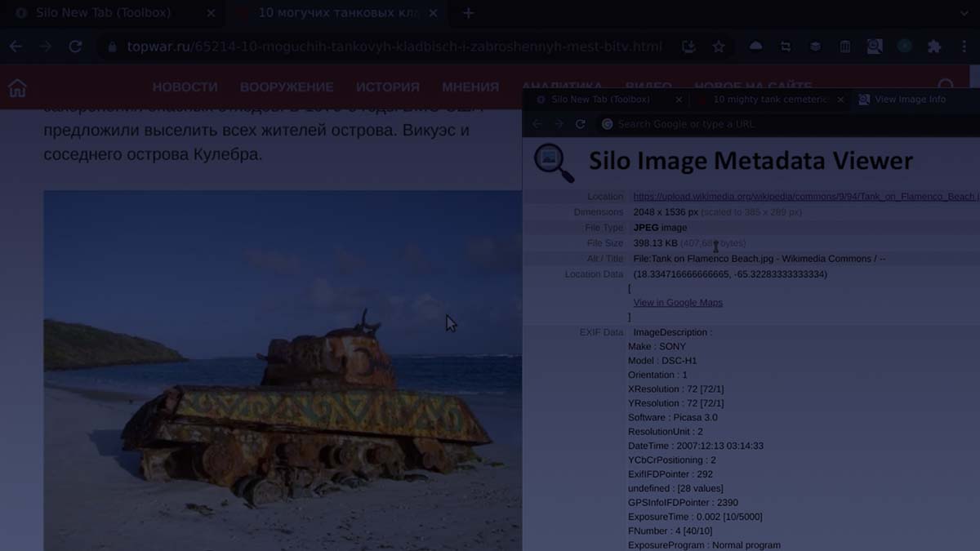
Task: Click the ExposureProgram : Normal program entry
Action: (704, 544)
